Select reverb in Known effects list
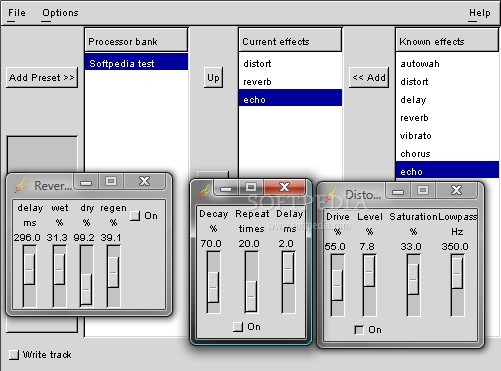The width and height of the screenshot is (501, 371). click(447, 118)
